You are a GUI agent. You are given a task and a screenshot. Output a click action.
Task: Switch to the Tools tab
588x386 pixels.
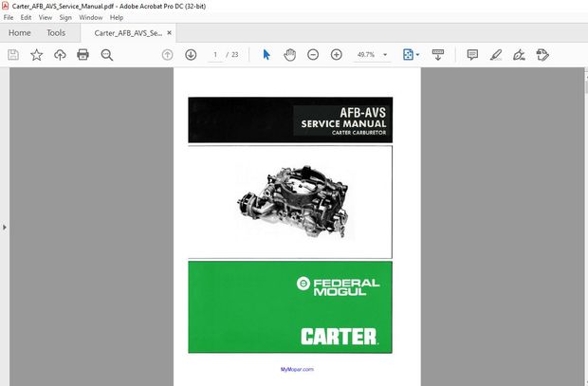pyautogui.click(x=56, y=33)
